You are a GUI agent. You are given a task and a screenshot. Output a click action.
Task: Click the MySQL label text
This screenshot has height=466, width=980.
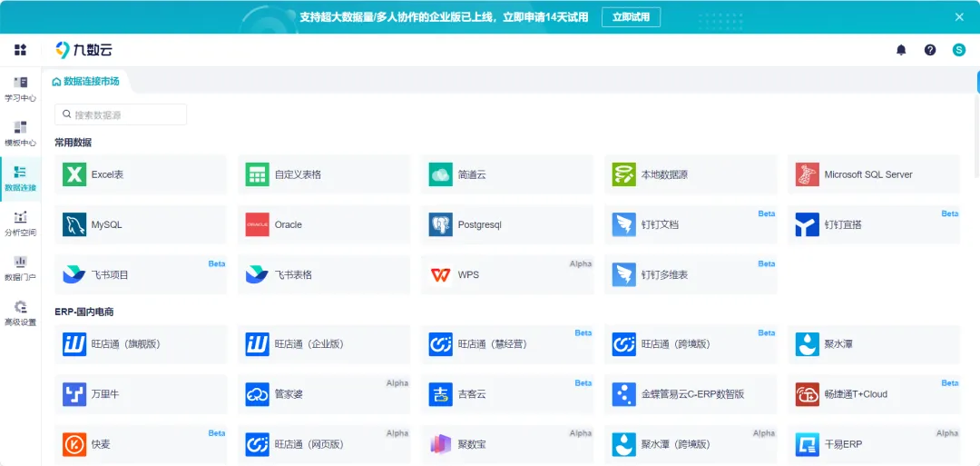click(107, 224)
